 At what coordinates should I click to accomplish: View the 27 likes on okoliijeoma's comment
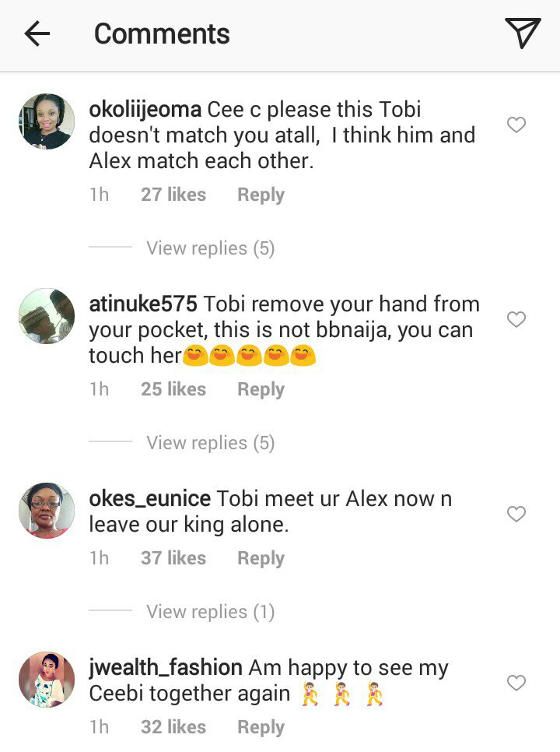pos(173,195)
